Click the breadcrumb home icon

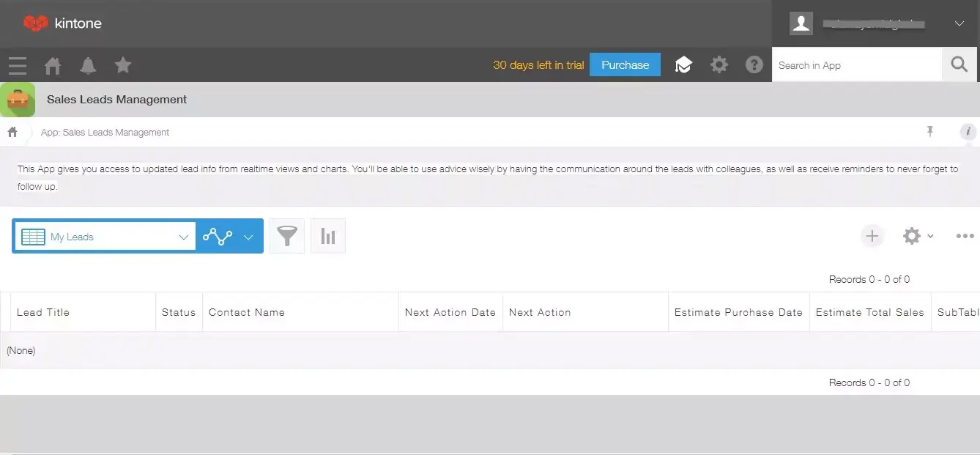point(12,133)
